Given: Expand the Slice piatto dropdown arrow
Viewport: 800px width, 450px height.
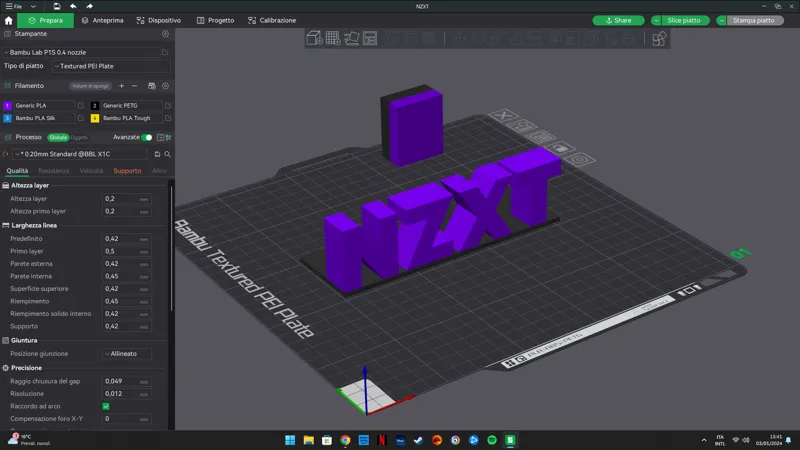Looking at the screenshot, I should [656, 20].
